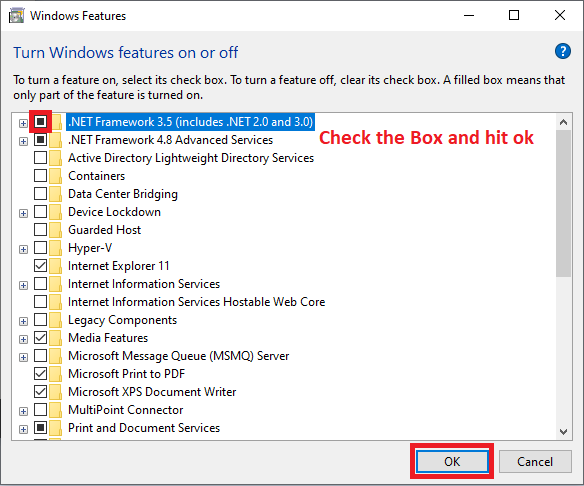The width and height of the screenshot is (584, 486).
Task: Click folder icon beside Guarded Host
Action: click(55, 230)
